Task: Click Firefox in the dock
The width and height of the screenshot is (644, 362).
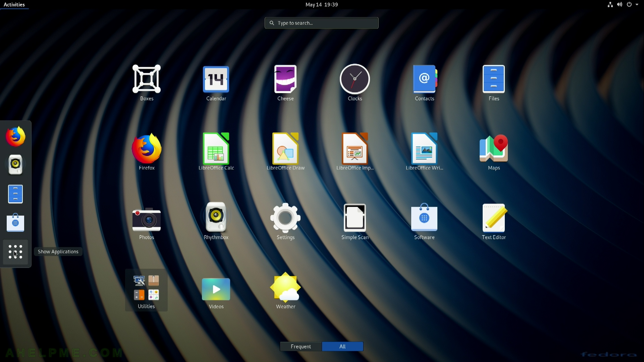Action: click(15, 136)
